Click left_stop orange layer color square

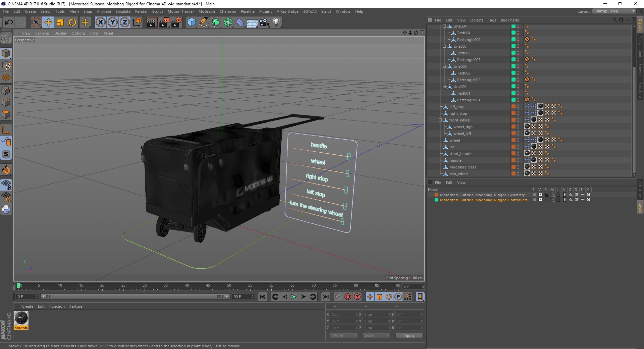(513, 106)
